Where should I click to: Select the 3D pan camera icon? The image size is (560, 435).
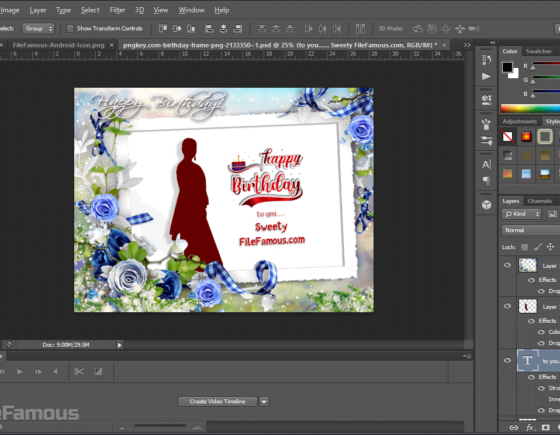point(446,29)
